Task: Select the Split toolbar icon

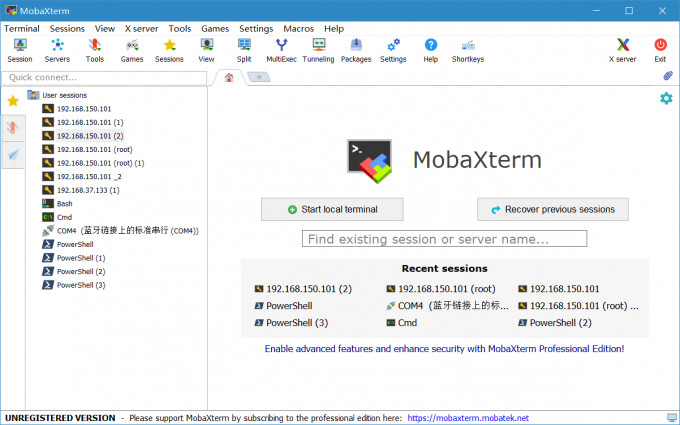Action: (244, 50)
